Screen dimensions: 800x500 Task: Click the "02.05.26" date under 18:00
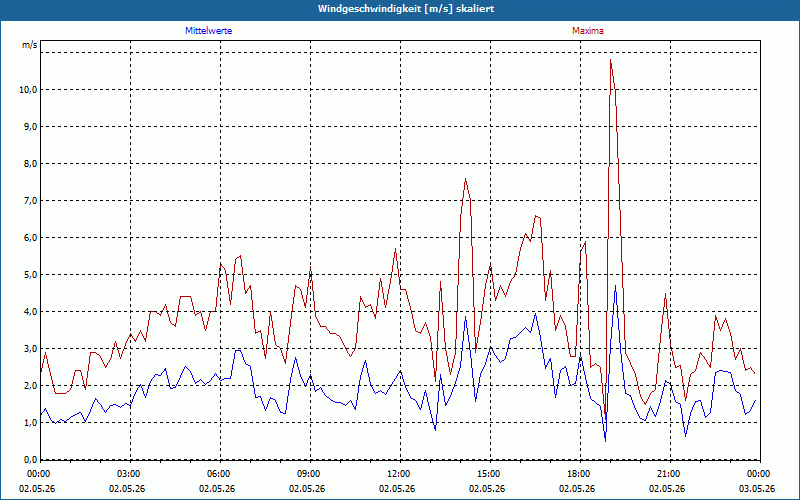tap(577, 489)
